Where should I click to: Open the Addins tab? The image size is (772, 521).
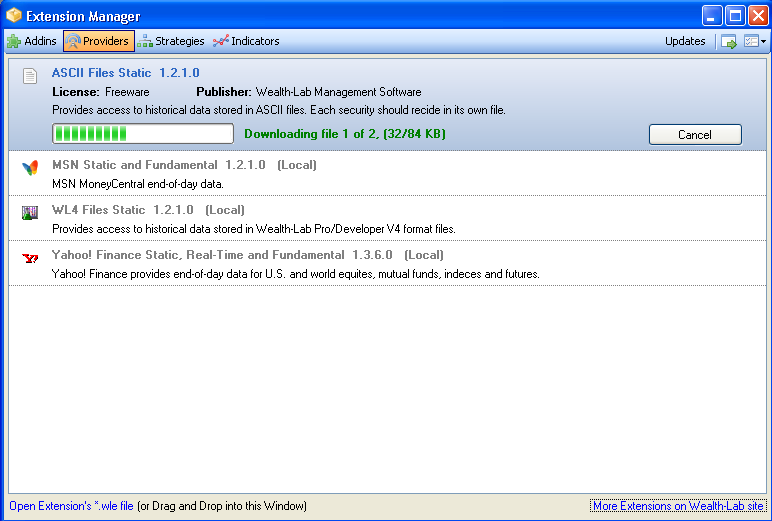32,41
